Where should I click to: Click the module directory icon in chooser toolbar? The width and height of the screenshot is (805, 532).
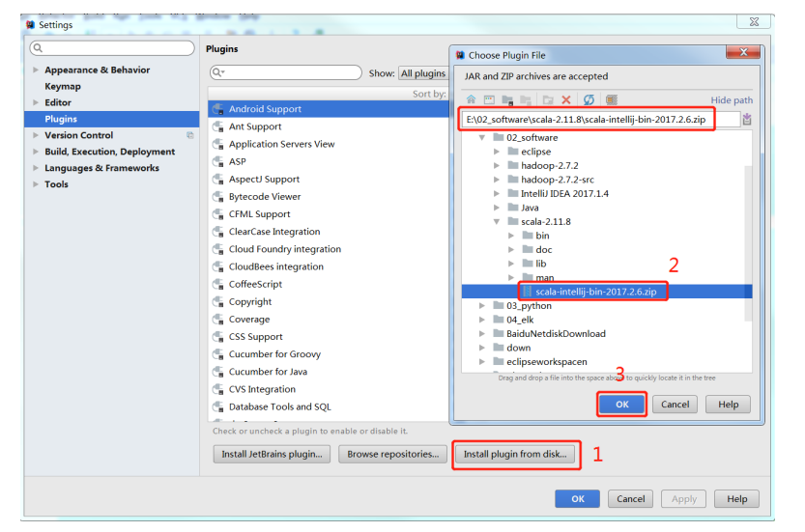tap(526, 99)
